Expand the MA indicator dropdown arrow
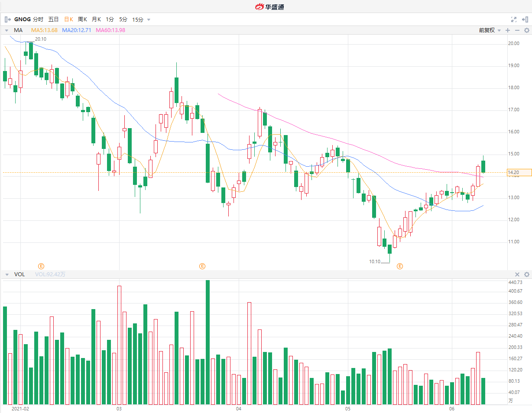This screenshot has width=532, height=413. 6,30
